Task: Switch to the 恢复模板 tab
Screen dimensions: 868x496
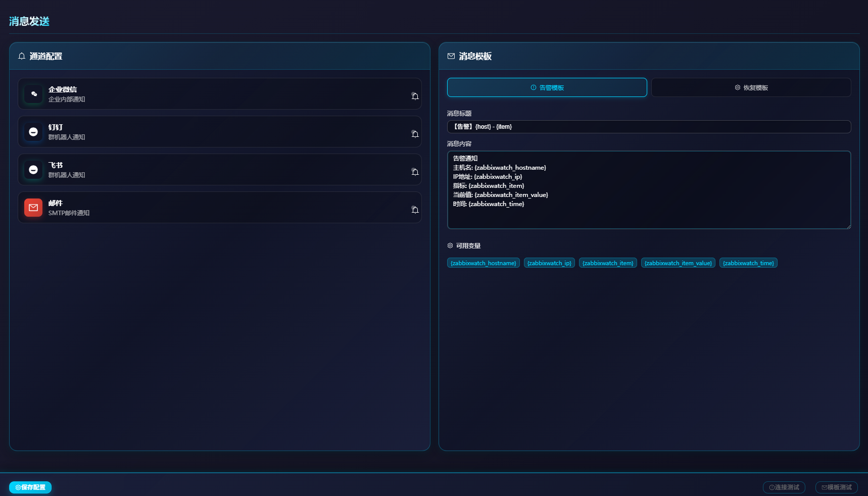Action: pyautogui.click(x=751, y=87)
